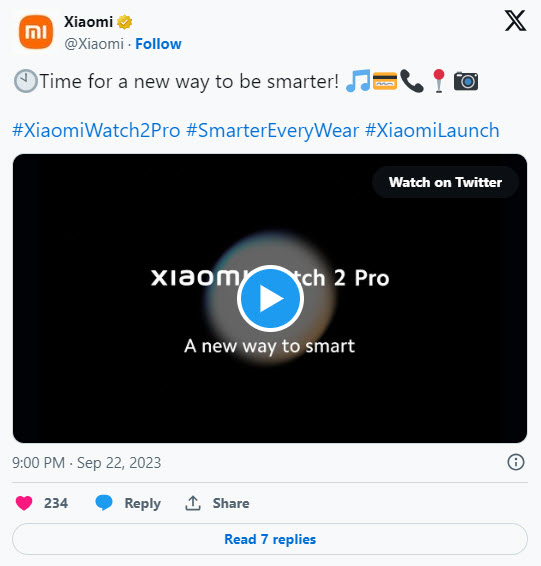Image resolution: width=541 pixels, height=566 pixels.
Task: Open the tweet info circle icon
Action: 515,462
